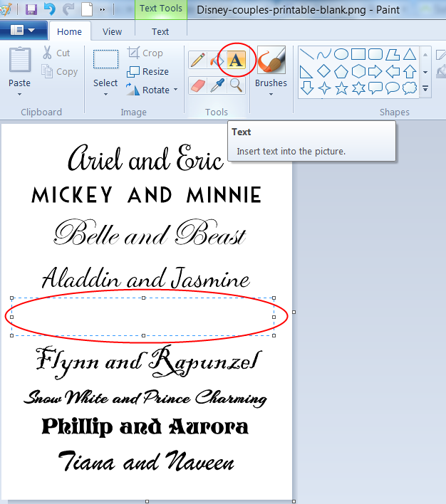Click the 'Phillip and Aurora' text on canvas

pyautogui.click(x=145, y=426)
